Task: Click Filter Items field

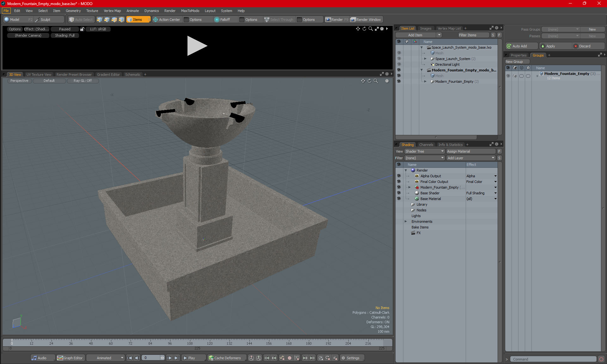Action: 473,35
